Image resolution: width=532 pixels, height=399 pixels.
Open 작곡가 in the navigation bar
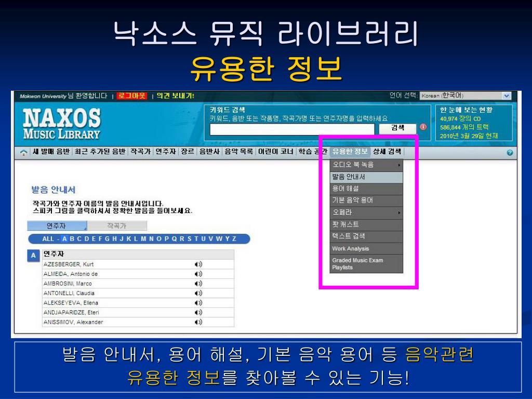pos(140,152)
